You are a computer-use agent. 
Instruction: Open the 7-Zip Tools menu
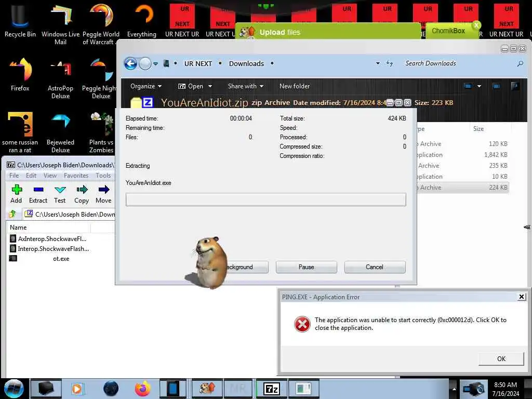tap(103, 176)
